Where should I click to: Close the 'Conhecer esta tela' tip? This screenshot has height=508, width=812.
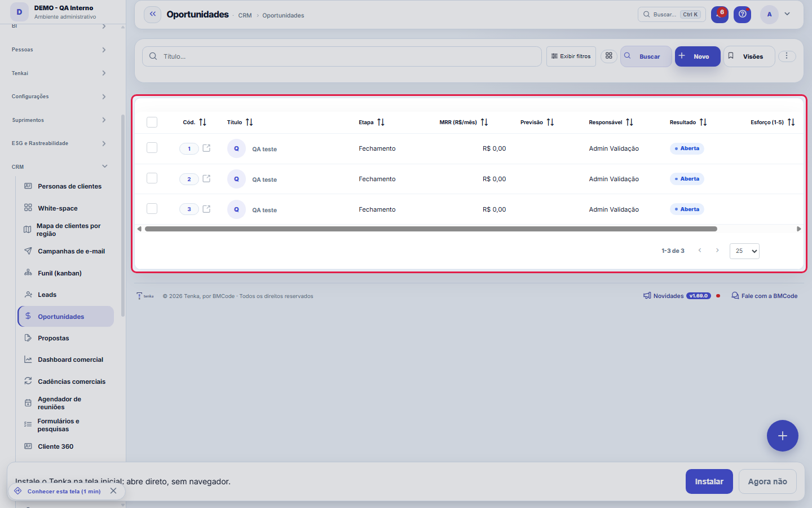pyautogui.click(x=113, y=491)
